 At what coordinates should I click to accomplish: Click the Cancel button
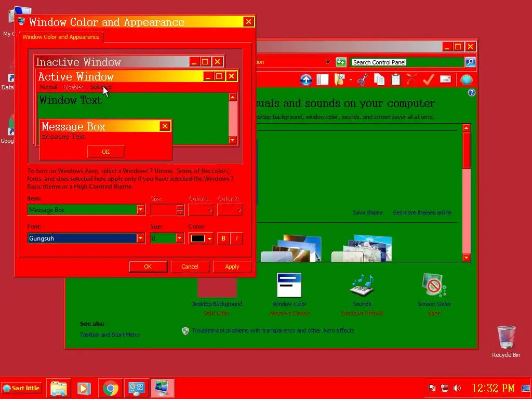(x=190, y=267)
